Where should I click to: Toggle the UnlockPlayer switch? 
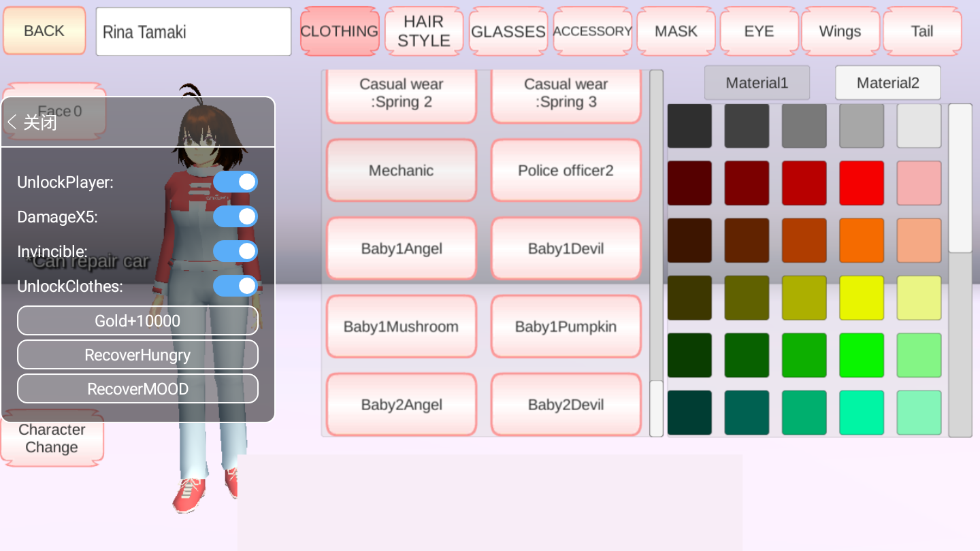point(235,182)
